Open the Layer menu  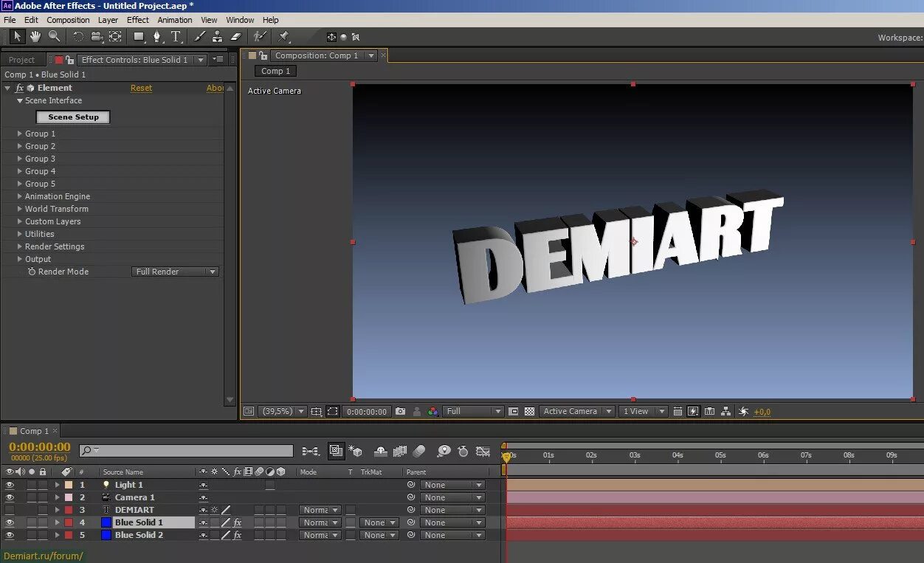coord(108,20)
